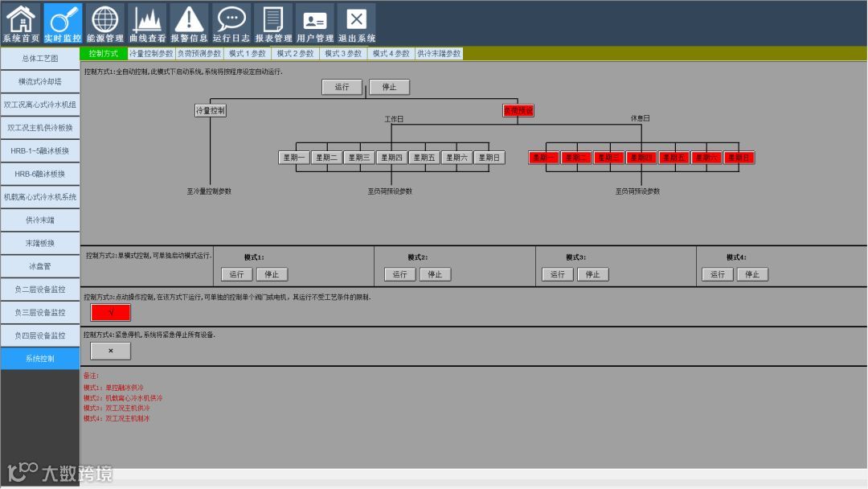Image resolution: width=868 pixels, height=489 pixels.
Task: Toggle workday 星期一 button
Action: click(294, 158)
